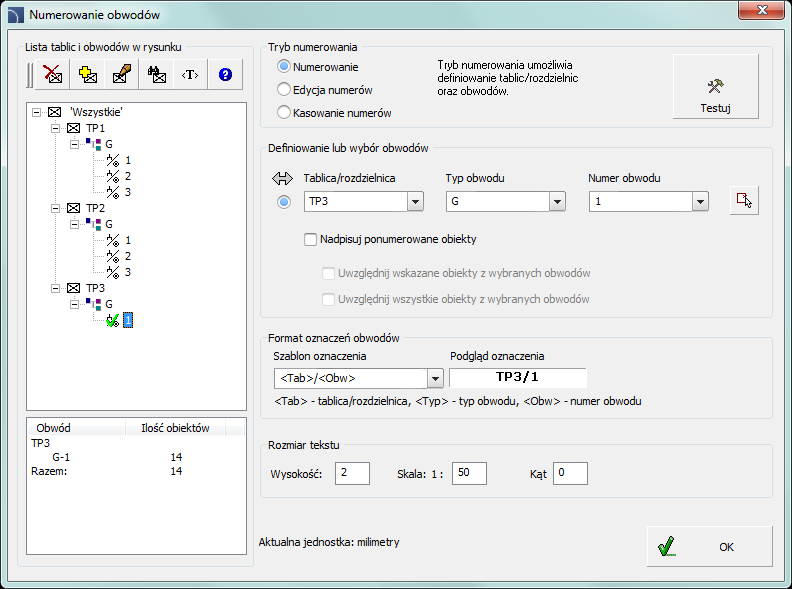Toggle Uwzględnij wskazane obiekty checkbox
792x589 pixels.
click(x=328, y=273)
